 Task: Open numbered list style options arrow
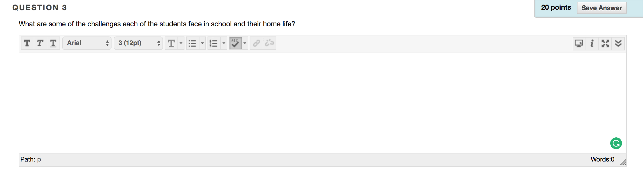224,43
